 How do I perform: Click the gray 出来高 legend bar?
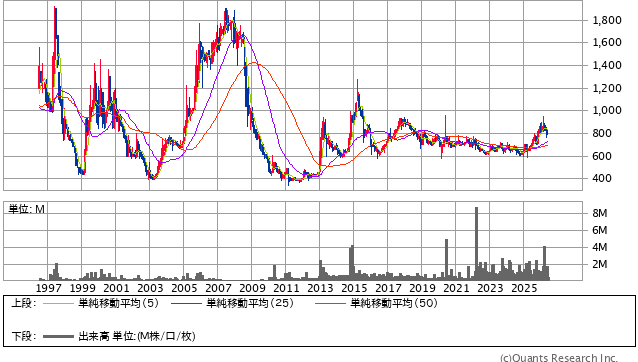(x=59, y=336)
